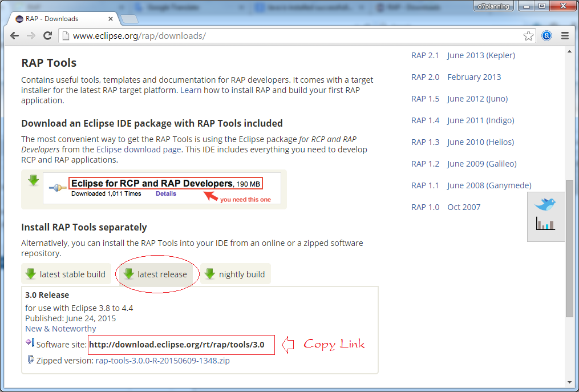The image size is (579, 392).
Task: Click the Twitter bird icon
Action: coord(545,204)
